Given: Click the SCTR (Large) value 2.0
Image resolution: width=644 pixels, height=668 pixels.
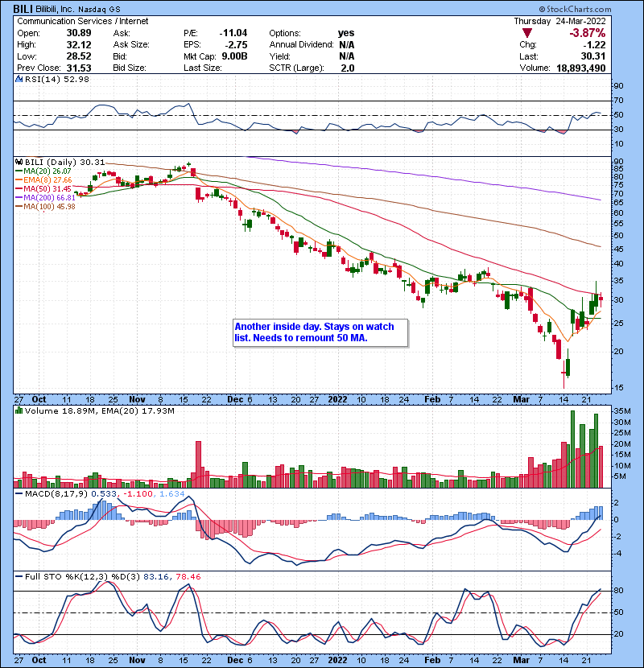Looking at the screenshot, I should pyautogui.click(x=348, y=68).
